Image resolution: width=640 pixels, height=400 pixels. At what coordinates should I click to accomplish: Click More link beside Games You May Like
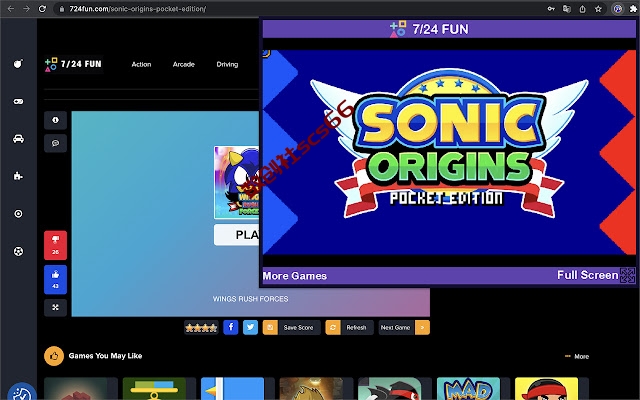pyautogui.click(x=577, y=356)
